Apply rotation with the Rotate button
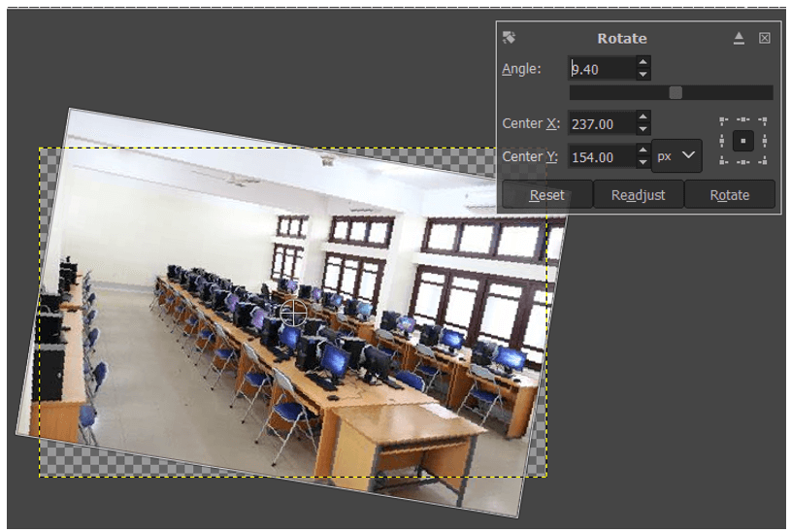The height and width of the screenshot is (532, 791). click(x=730, y=195)
